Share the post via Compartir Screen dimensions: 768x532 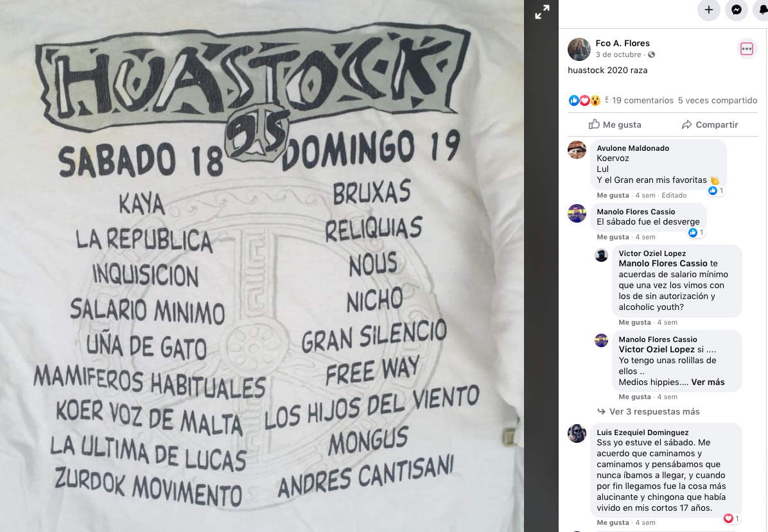coord(710,124)
